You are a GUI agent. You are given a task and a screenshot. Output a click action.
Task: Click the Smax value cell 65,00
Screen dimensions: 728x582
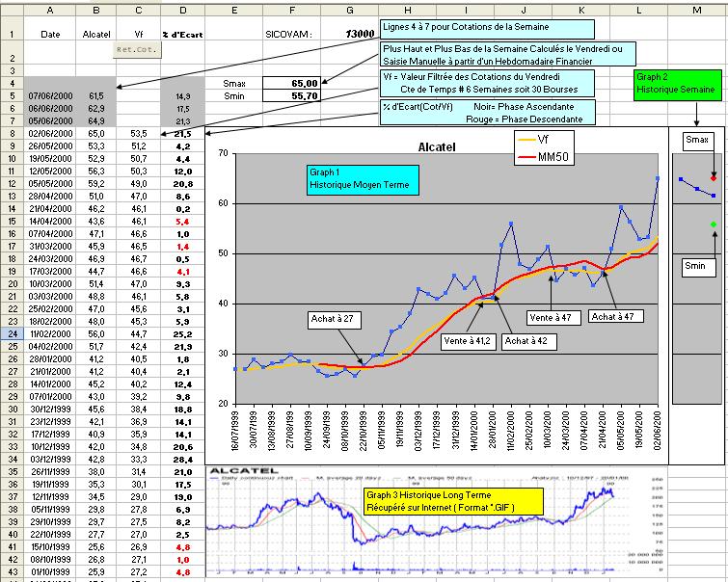coord(291,83)
